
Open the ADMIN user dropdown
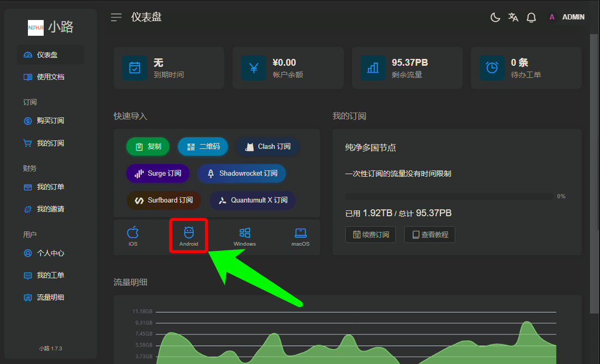tap(566, 17)
